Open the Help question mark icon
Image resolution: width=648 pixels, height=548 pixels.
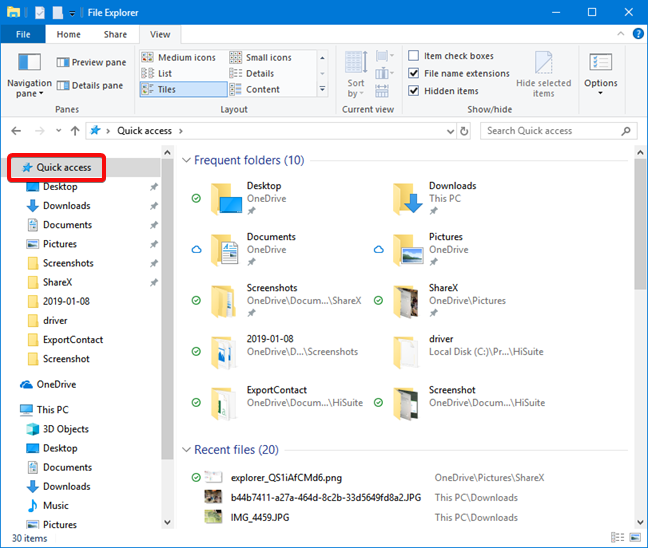click(x=638, y=34)
